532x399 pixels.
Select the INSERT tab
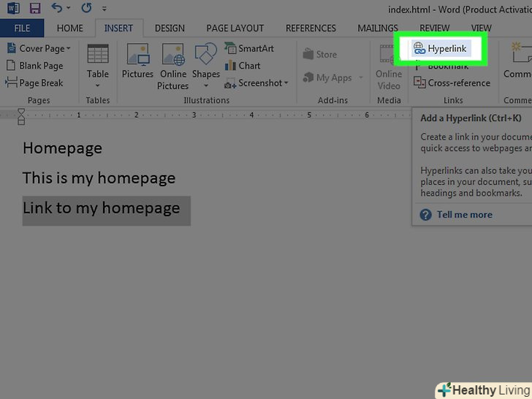(x=118, y=28)
